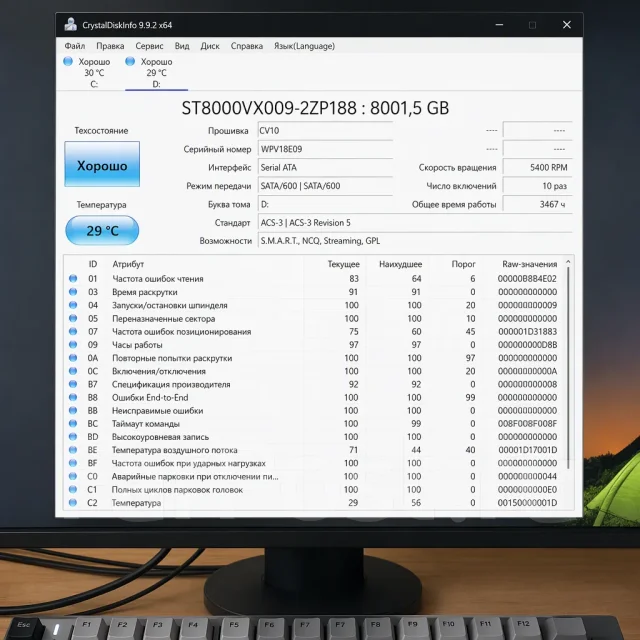This screenshot has height=640, width=640.
Task: Click the rotation speed field 5400 RPM
Action: pos(538,167)
